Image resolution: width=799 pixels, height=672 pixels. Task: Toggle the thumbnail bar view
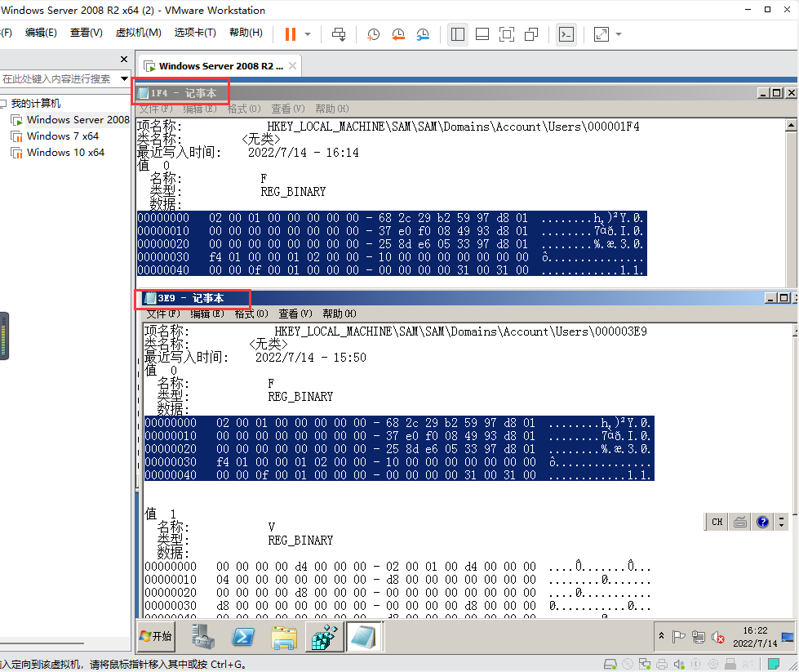(x=482, y=34)
